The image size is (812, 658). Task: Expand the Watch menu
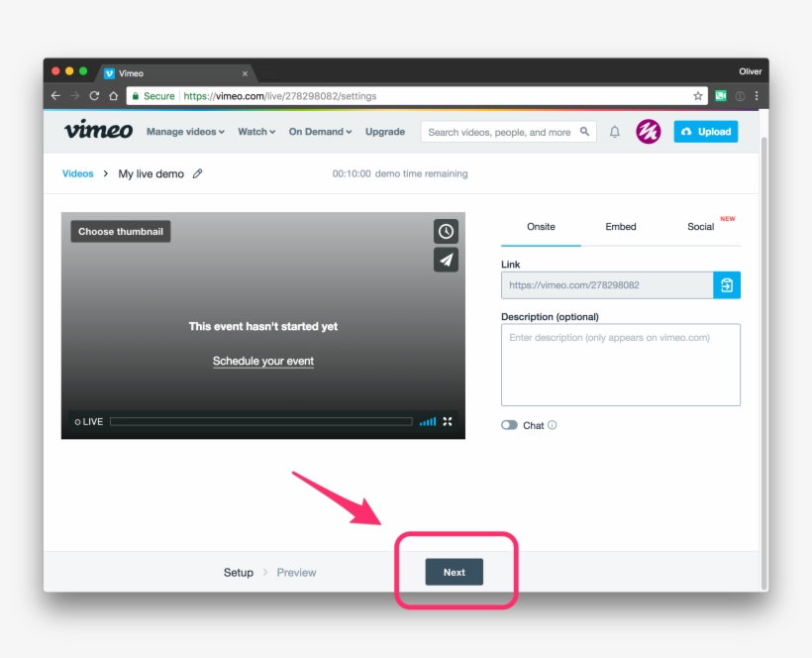tap(255, 131)
